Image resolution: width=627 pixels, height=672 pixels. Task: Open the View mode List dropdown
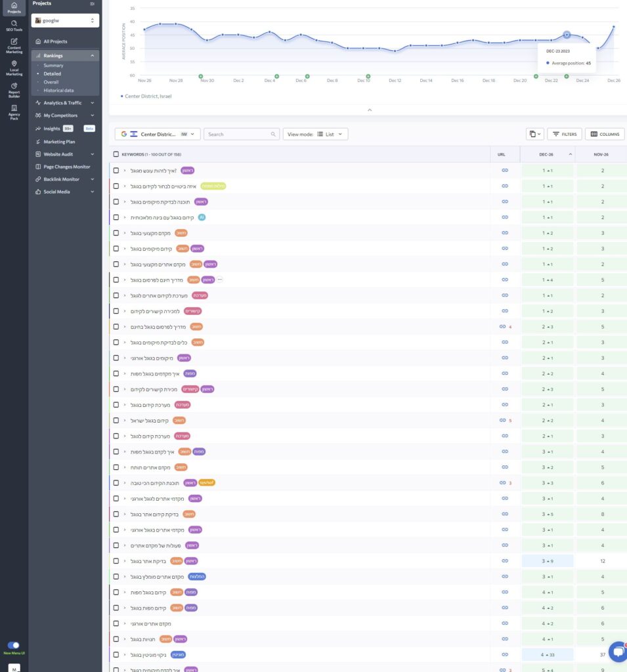pyautogui.click(x=315, y=134)
